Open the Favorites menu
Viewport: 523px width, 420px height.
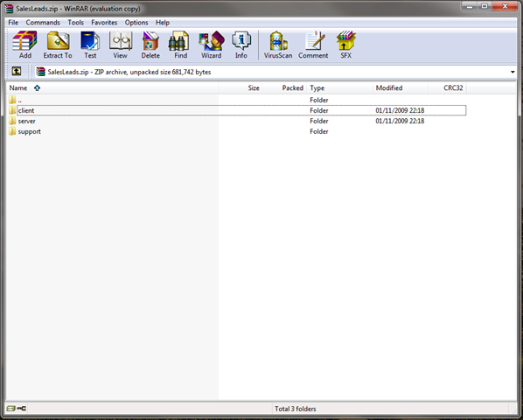104,23
